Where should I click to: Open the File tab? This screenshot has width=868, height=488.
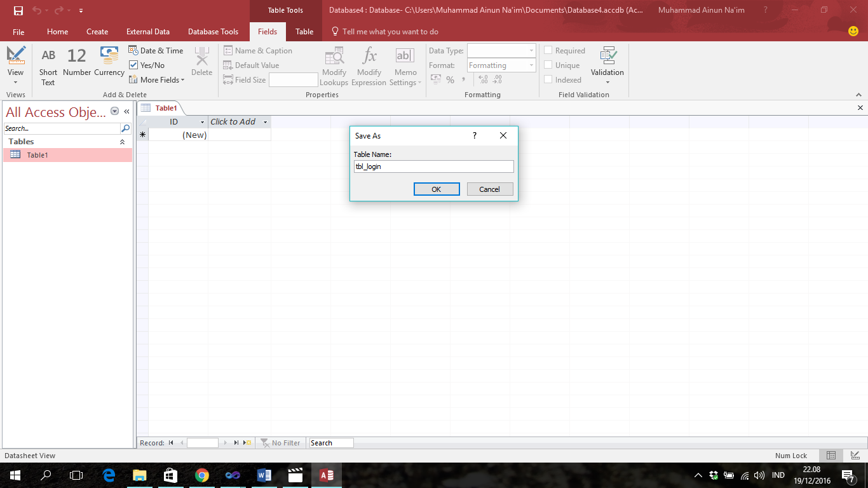click(18, 32)
